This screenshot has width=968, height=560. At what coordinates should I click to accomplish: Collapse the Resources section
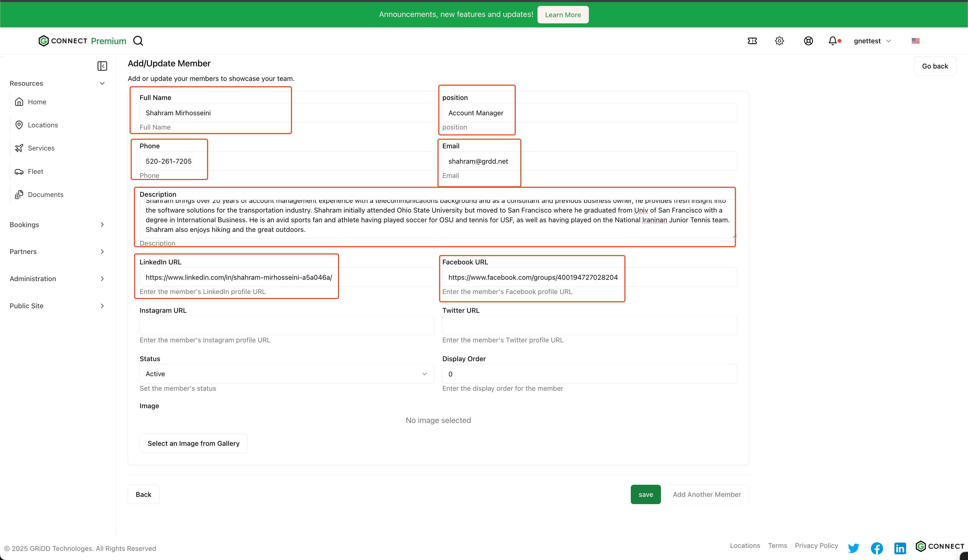pyautogui.click(x=57, y=83)
